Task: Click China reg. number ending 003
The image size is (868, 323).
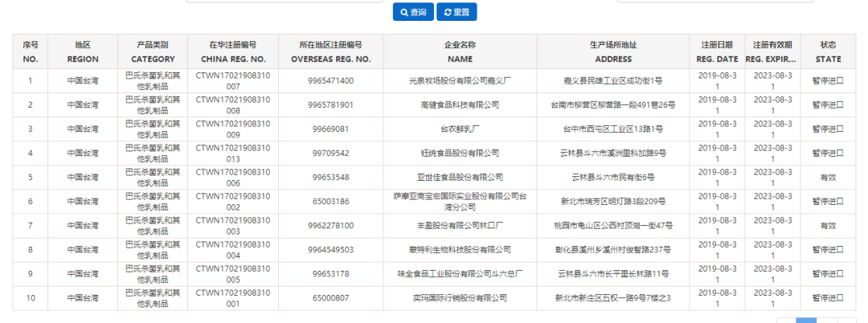Action: tap(233, 226)
